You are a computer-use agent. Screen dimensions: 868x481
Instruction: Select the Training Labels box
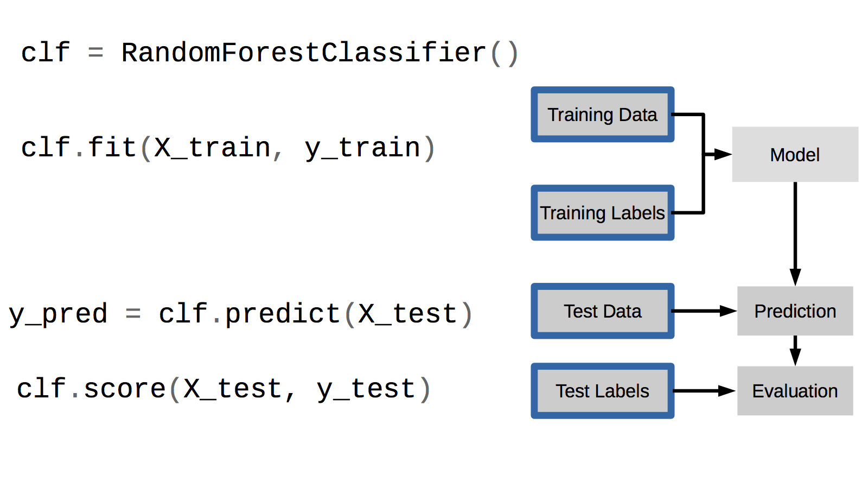pyautogui.click(x=602, y=213)
